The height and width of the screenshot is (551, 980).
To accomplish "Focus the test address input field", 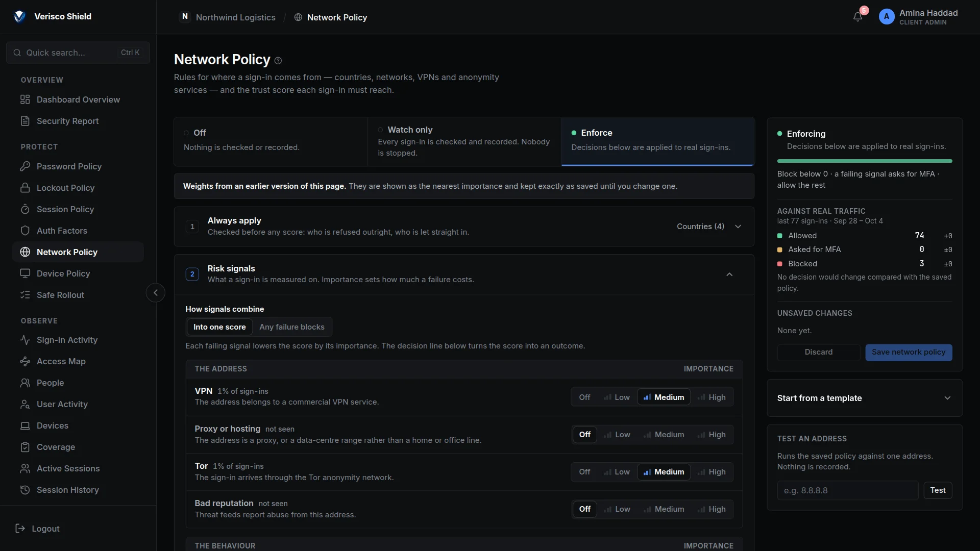I will tap(848, 490).
